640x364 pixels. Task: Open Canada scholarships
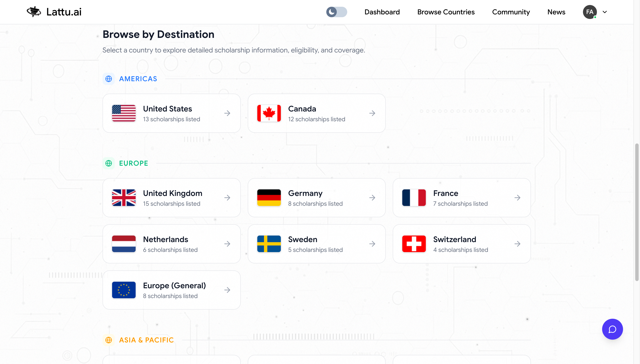pyautogui.click(x=317, y=113)
